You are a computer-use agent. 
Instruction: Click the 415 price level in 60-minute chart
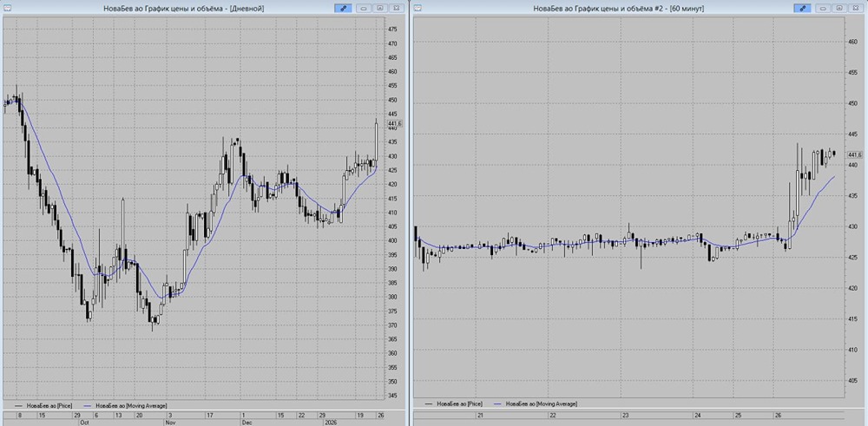(x=852, y=318)
